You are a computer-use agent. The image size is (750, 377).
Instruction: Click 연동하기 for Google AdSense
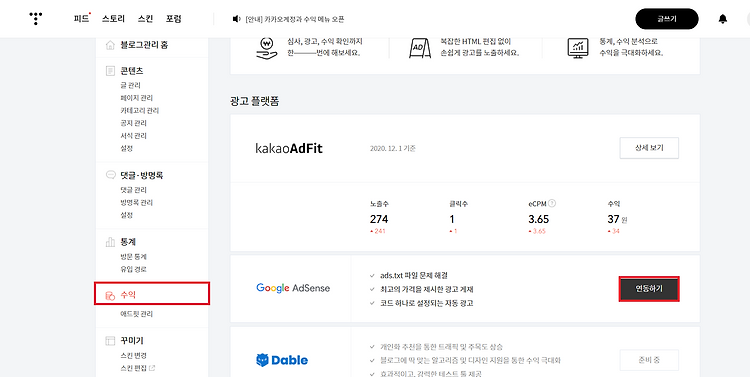tap(649, 289)
